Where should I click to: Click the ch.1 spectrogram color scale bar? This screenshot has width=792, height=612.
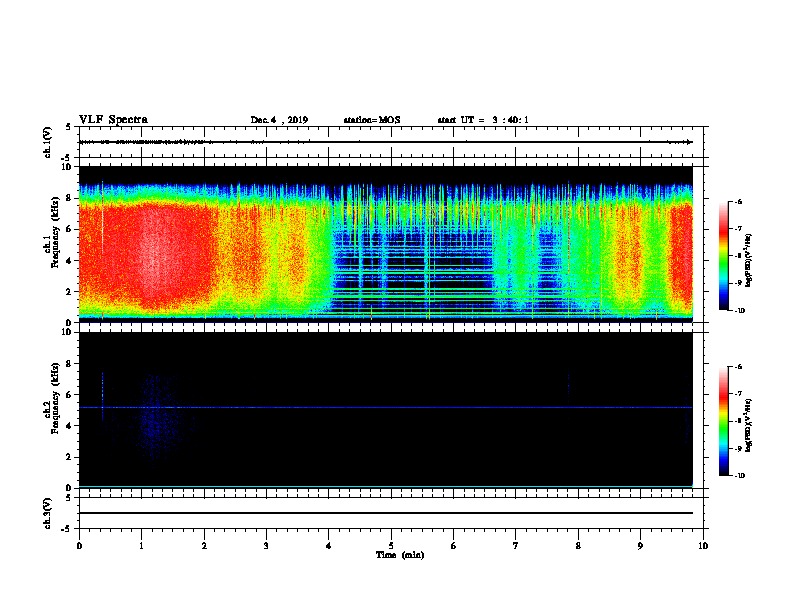(723, 256)
